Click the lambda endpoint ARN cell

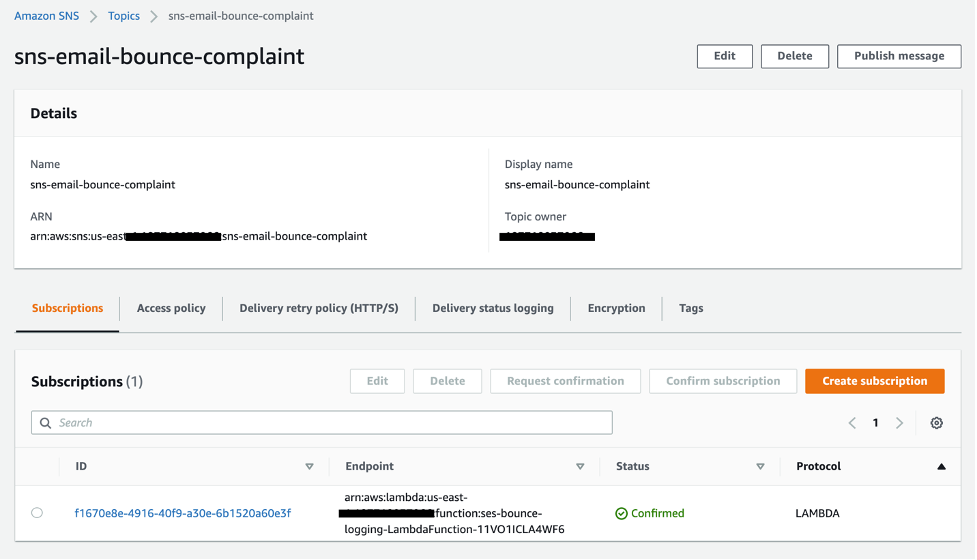454,513
